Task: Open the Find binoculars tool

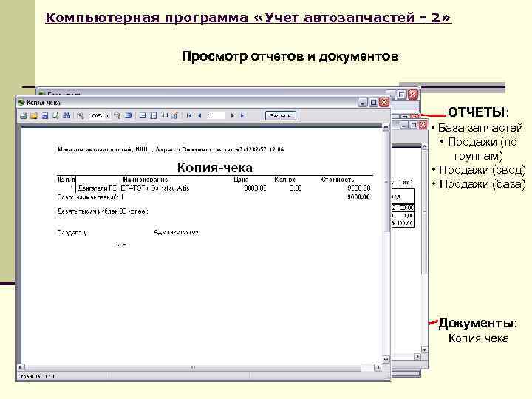Action: pyautogui.click(x=66, y=116)
